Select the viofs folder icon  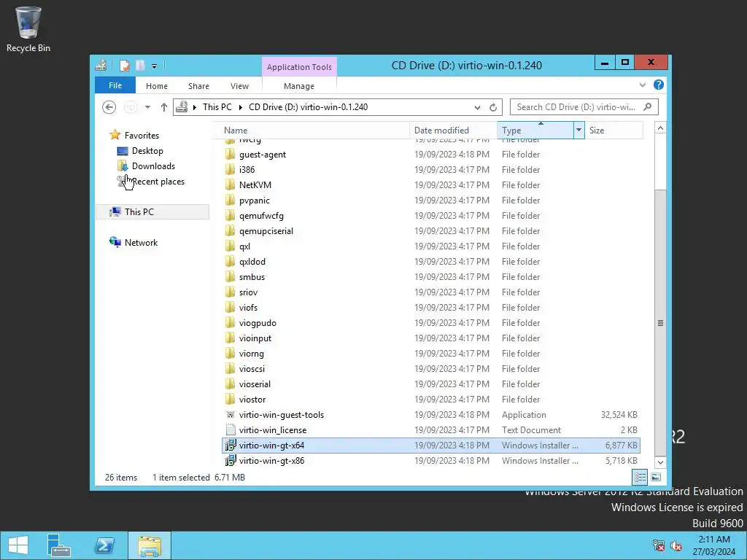point(230,308)
